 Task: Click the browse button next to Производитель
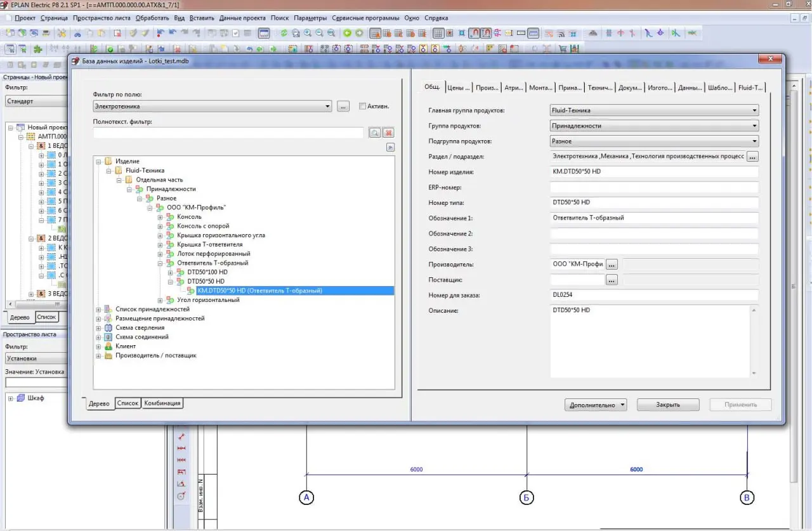pos(612,265)
